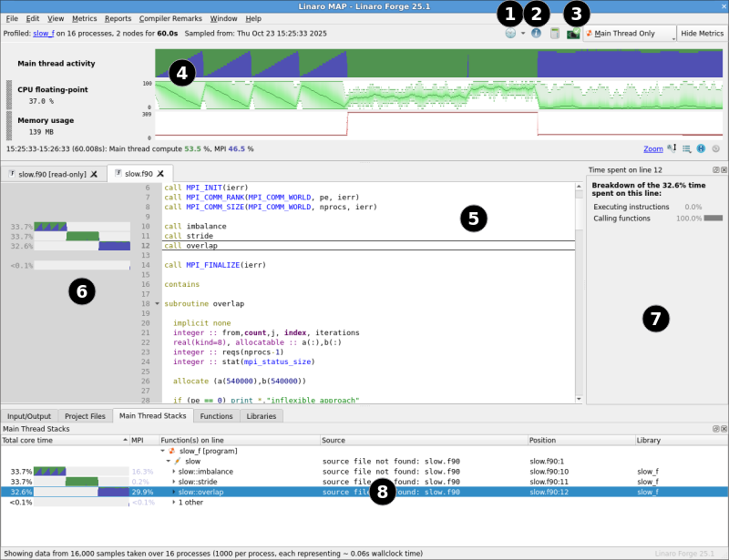Click the slow_f profiled program link
The height and width of the screenshot is (560, 729).
point(44,34)
